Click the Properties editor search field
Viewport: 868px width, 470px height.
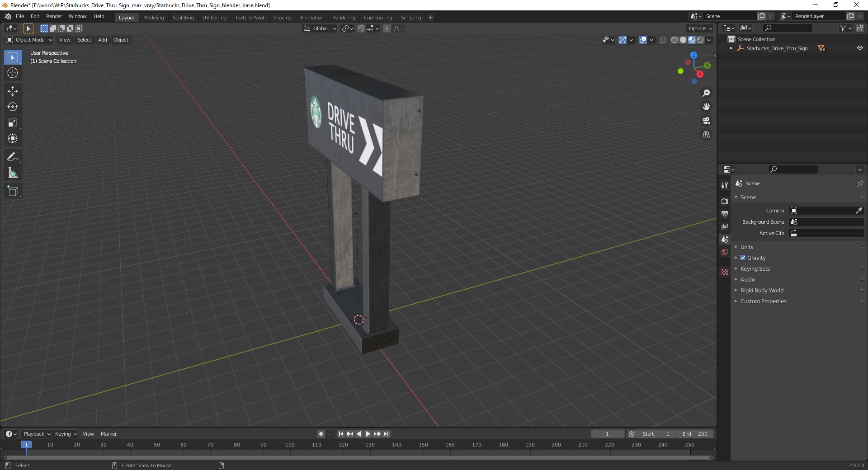tap(793, 169)
